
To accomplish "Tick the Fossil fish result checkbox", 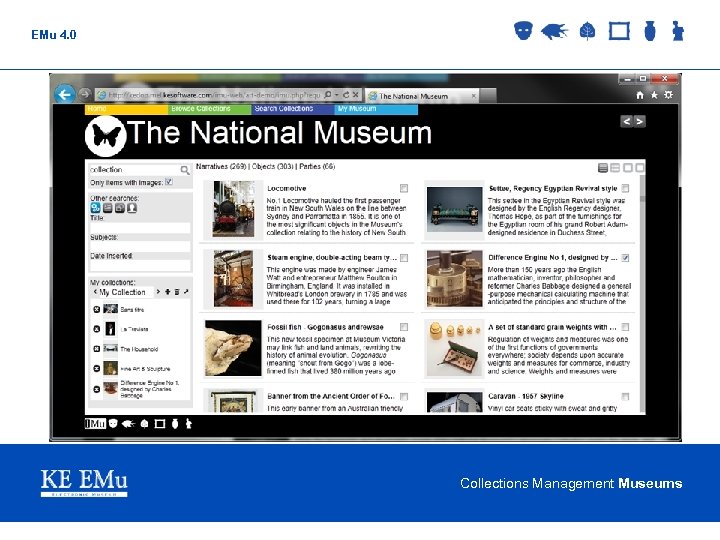I will [x=404, y=327].
